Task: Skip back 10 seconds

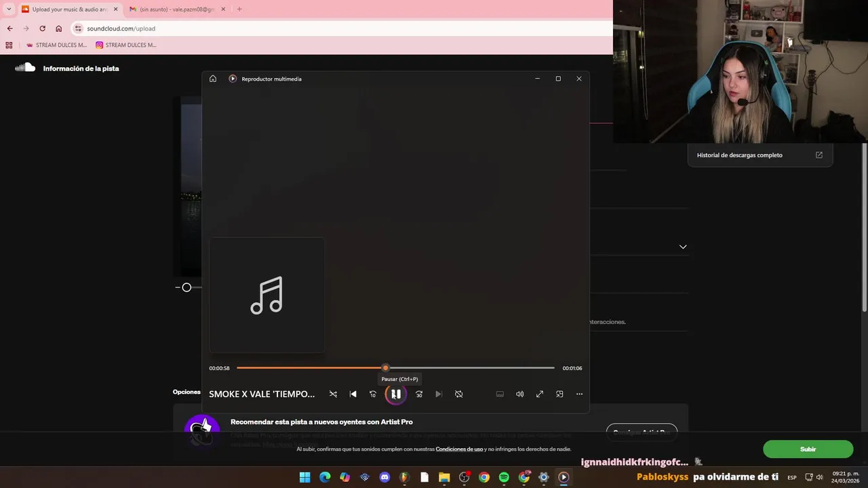Action: click(372, 394)
